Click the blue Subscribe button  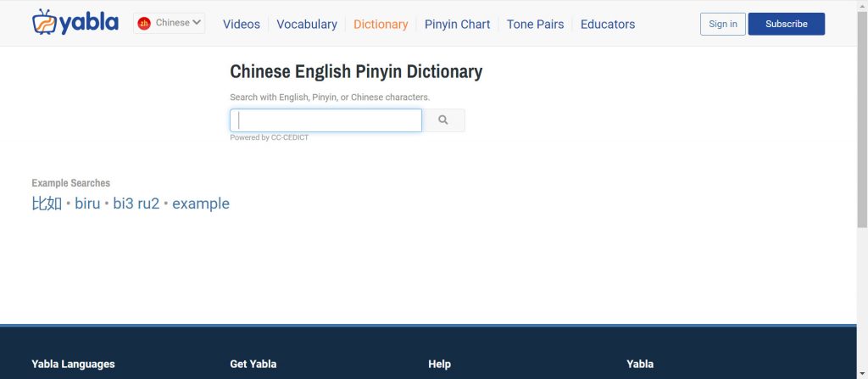point(786,24)
